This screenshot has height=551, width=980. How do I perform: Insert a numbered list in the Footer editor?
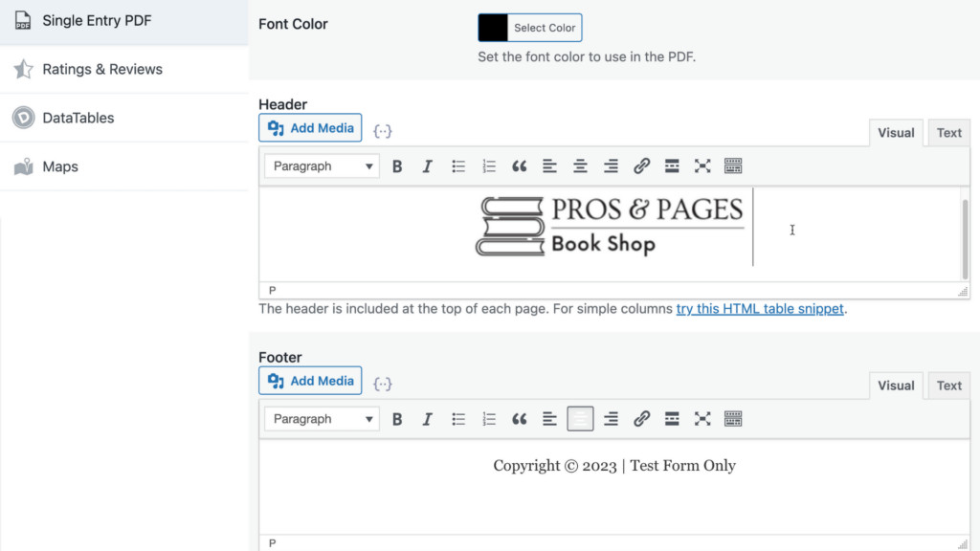[x=489, y=418]
